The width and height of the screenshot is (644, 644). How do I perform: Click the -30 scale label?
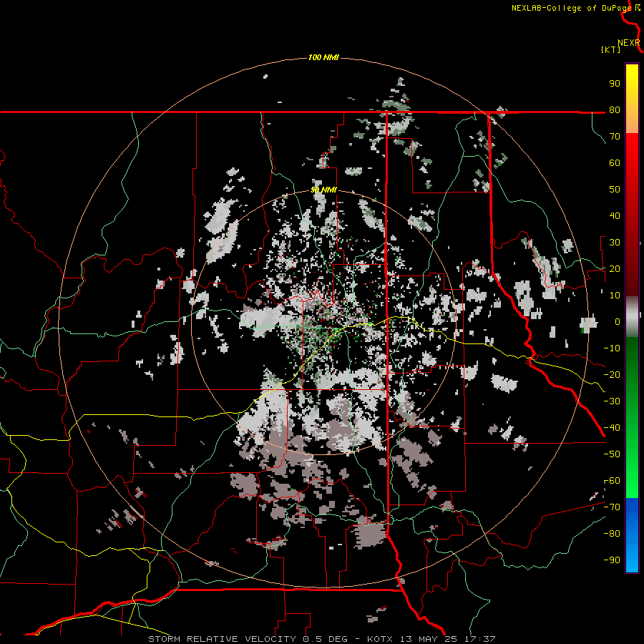tap(612, 401)
